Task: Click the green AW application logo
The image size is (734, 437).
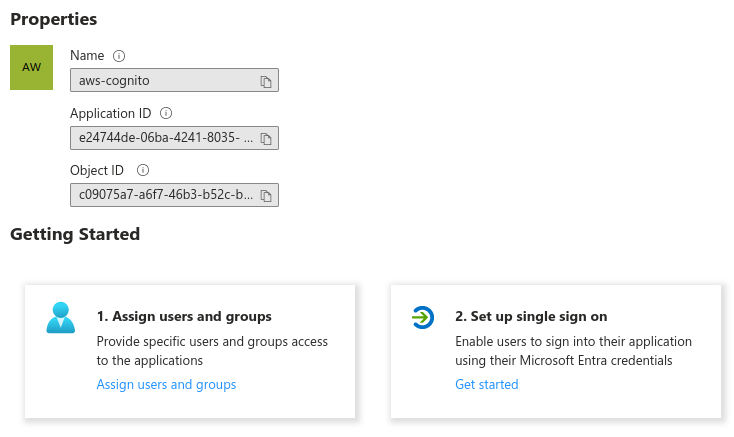Action: [x=31, y=67]
